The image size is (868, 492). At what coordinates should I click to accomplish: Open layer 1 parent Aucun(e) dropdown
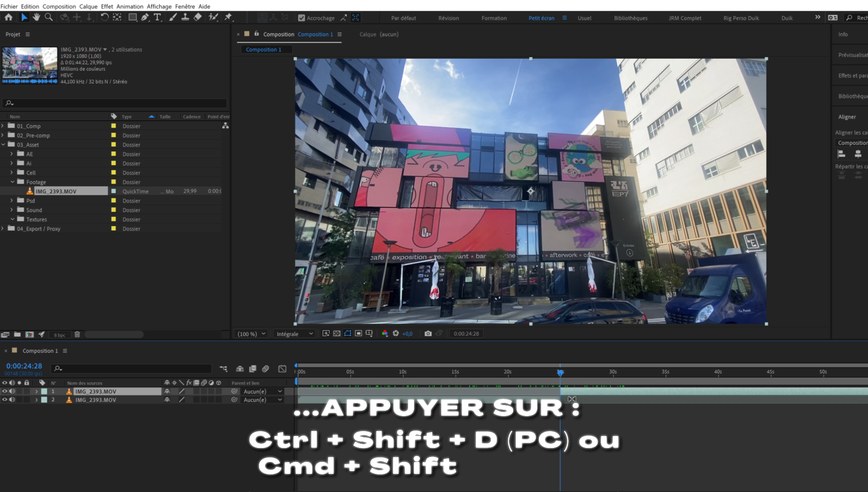point(263,391)
